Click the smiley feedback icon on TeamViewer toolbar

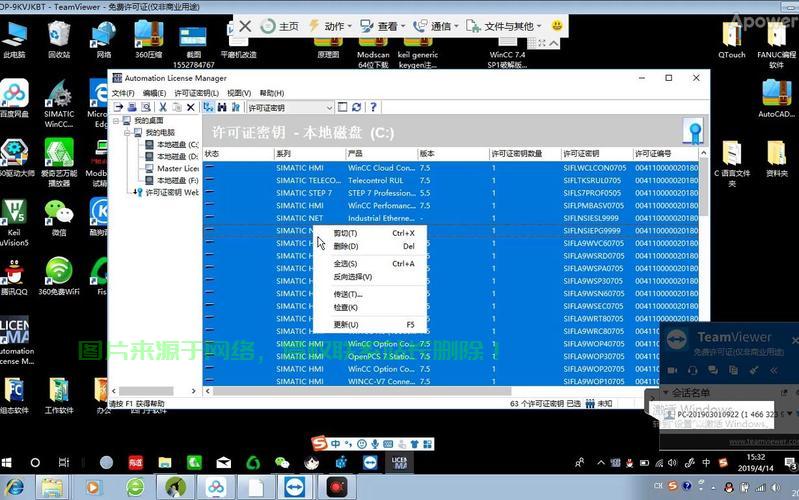pos(557,25)
